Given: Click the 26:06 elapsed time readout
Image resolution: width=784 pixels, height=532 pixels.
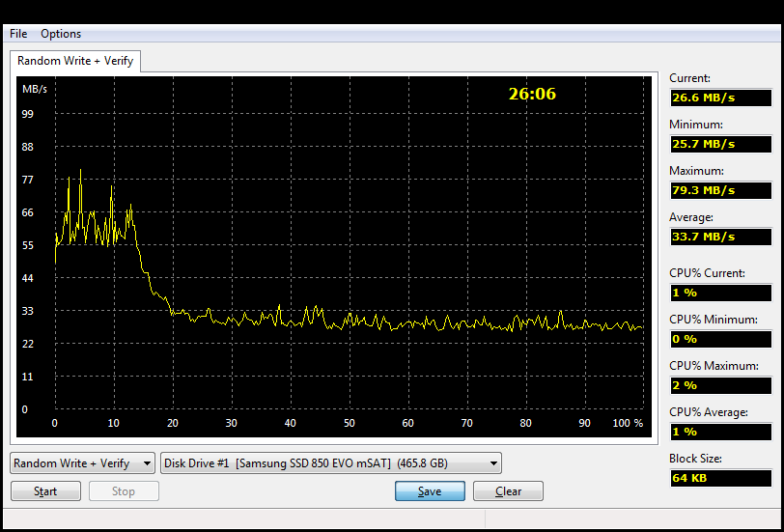Looking at the screenshot, I should pyautogui.click(x=532, y=94).
